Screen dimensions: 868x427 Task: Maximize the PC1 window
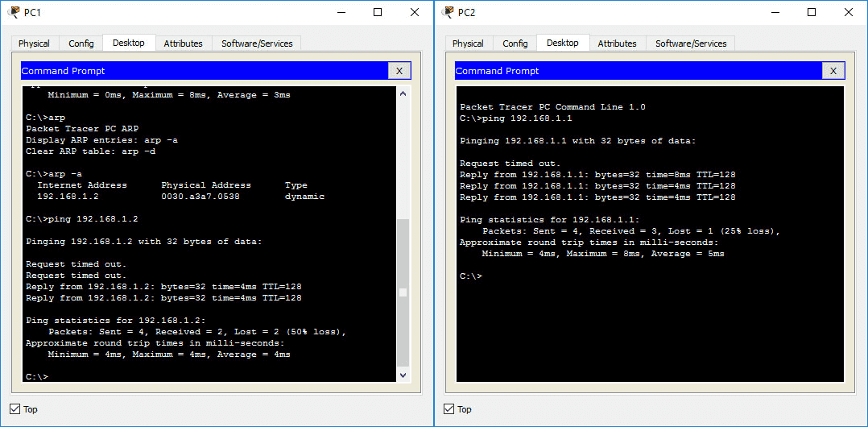(x=378, y=12)
